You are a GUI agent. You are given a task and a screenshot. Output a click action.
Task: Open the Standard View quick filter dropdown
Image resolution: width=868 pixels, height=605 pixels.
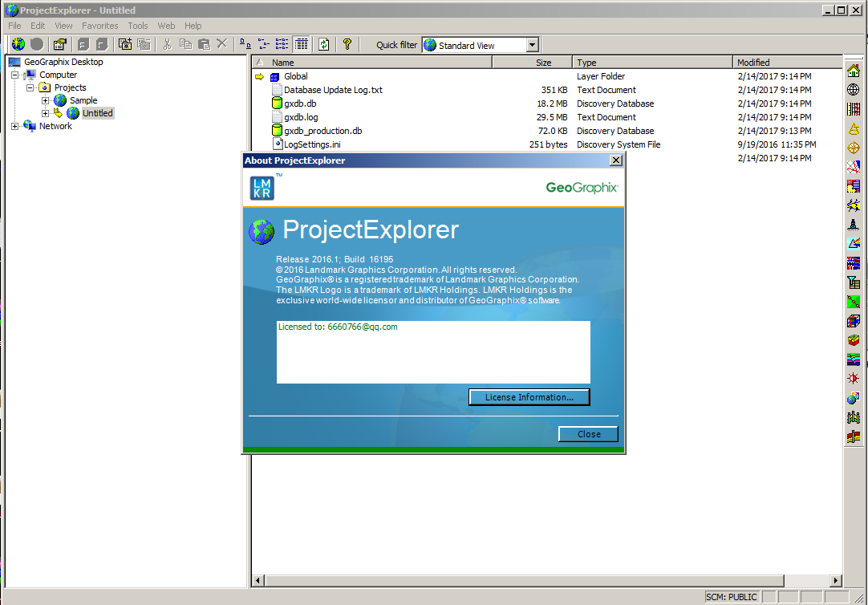coord(532,45)
